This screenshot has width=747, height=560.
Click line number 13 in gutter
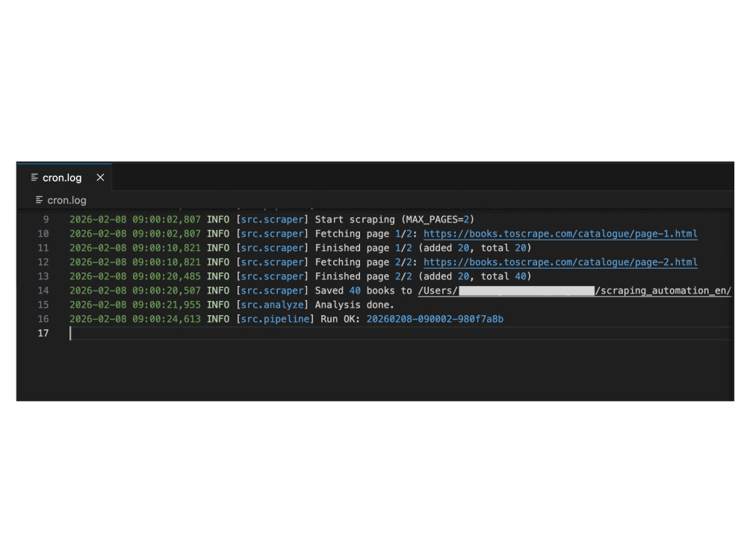(x=43, y=276)
